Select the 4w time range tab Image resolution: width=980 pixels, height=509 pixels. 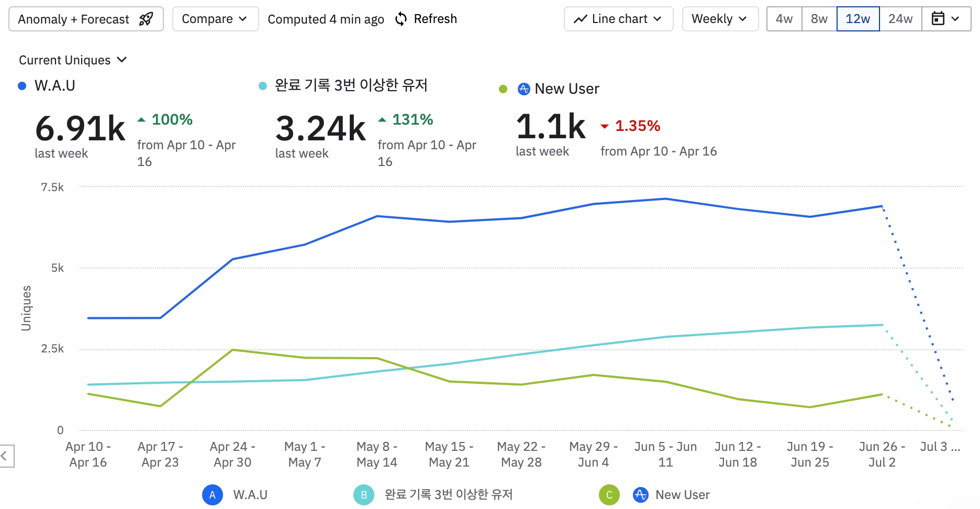pyautogui.click(x=784, y=19)
